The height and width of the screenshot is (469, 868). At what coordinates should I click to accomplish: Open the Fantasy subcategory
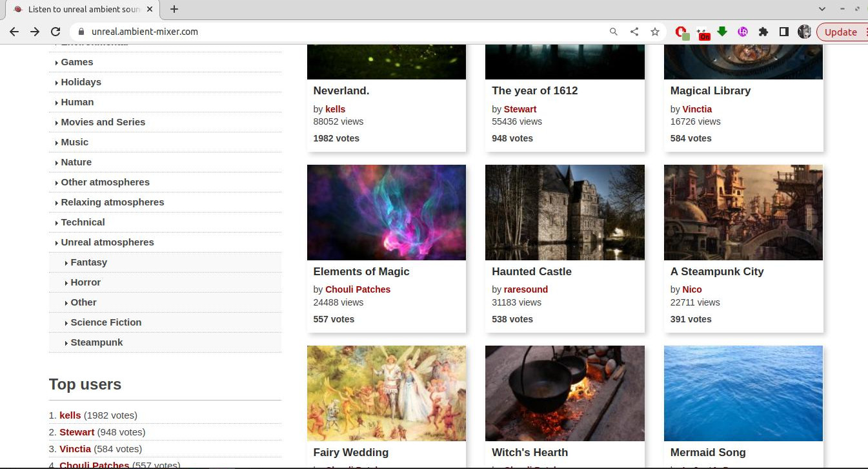tap(88, 262)
